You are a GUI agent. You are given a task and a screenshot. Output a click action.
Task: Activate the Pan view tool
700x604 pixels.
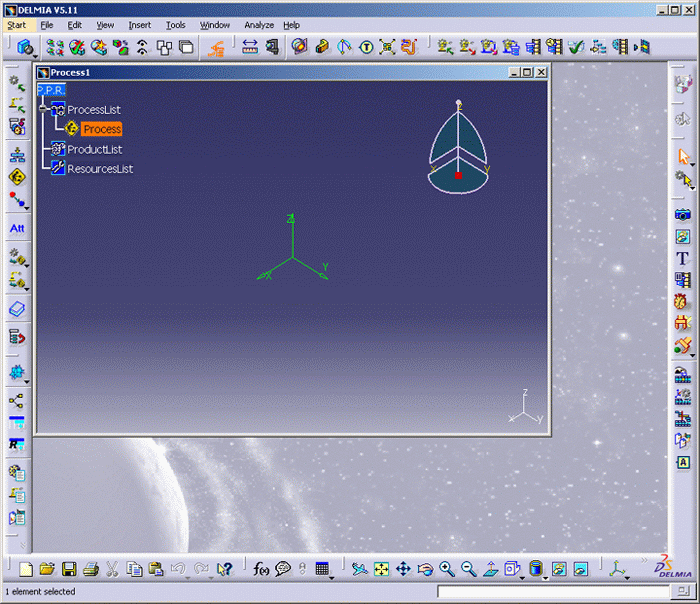[403, 569]
